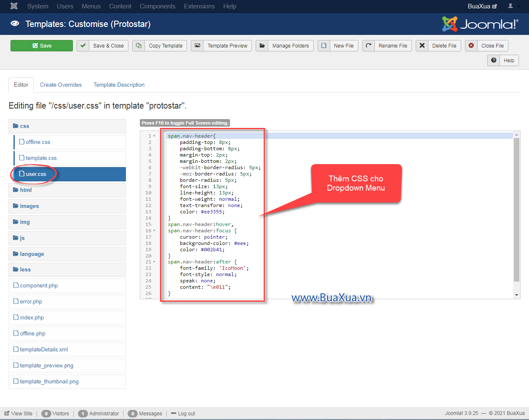
Task: Click the file icon next to offline.css
Action: pos(22,142)
